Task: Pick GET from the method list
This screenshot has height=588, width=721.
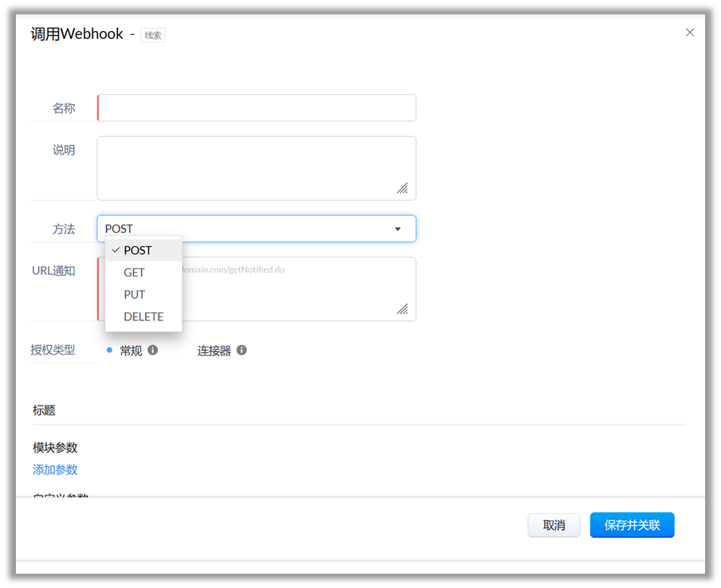Action: (x=135, y=272)
